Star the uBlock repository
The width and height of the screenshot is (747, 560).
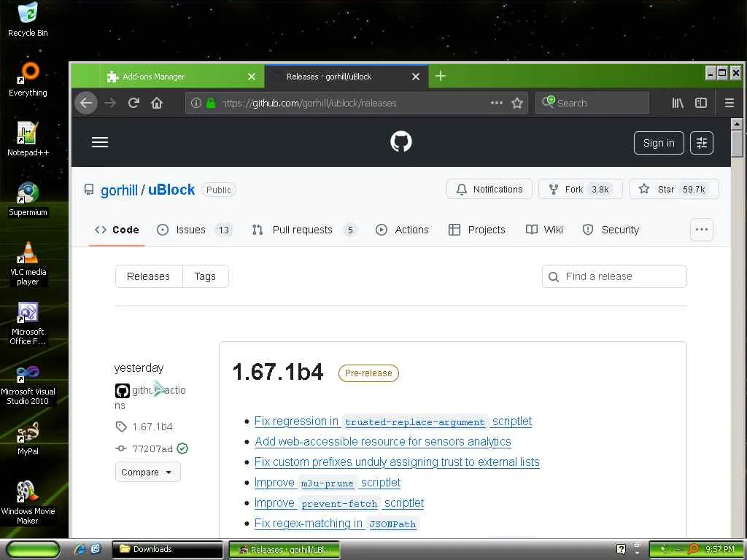click(x=673, y=189)
